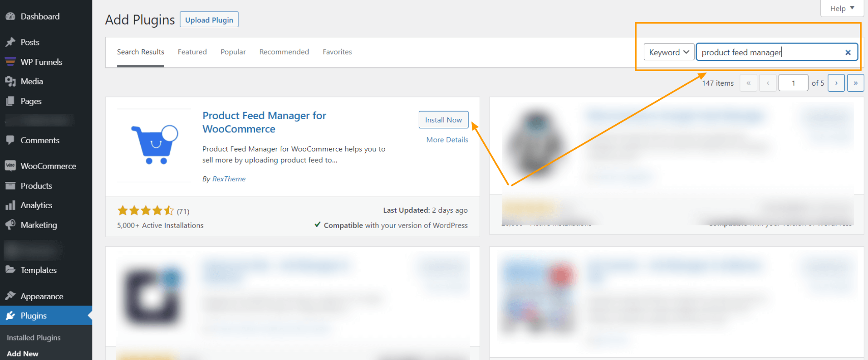Select the Pages icon in sidebar
Viewport: 868px width, 360px height.
pos(10,101)
